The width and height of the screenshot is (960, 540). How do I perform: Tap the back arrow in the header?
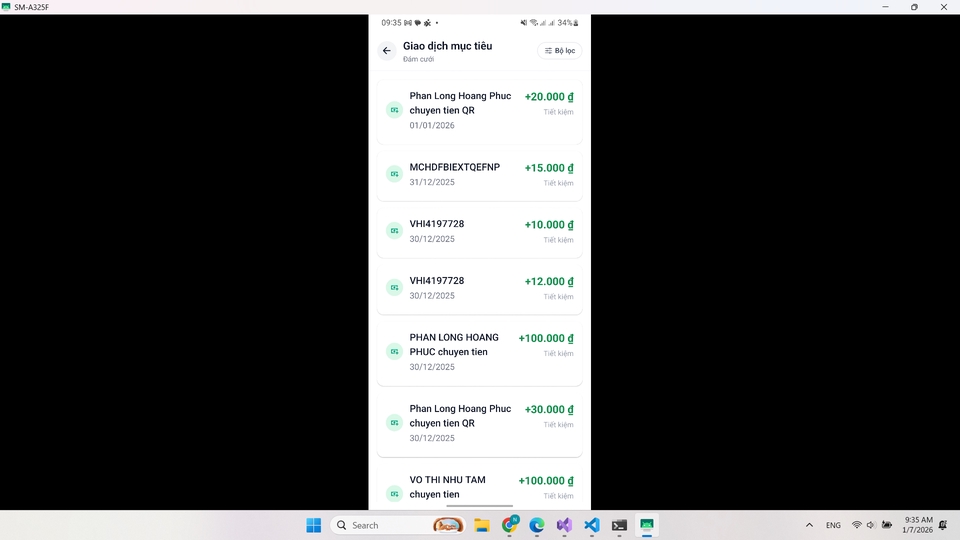coord(387,51)
